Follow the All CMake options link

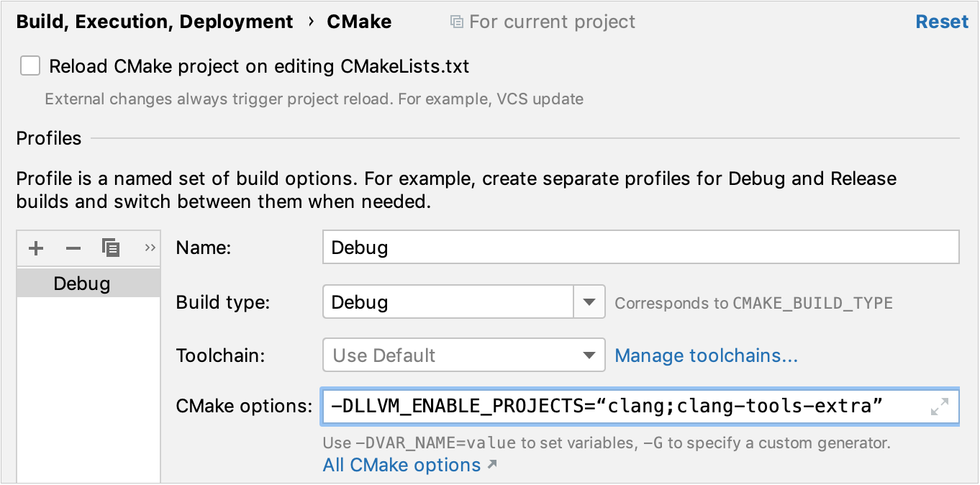click(401, 464)
